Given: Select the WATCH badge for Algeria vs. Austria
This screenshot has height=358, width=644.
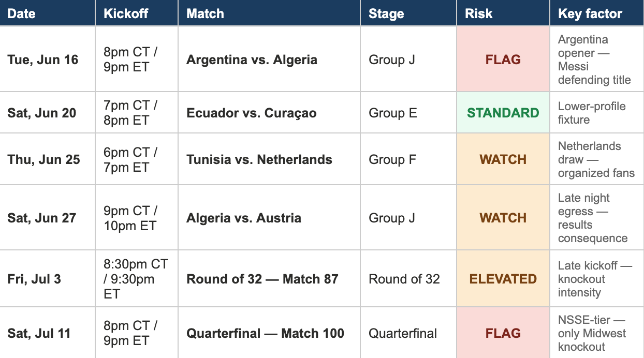Looking at the screenshot, I should click(x=503, y=218).
